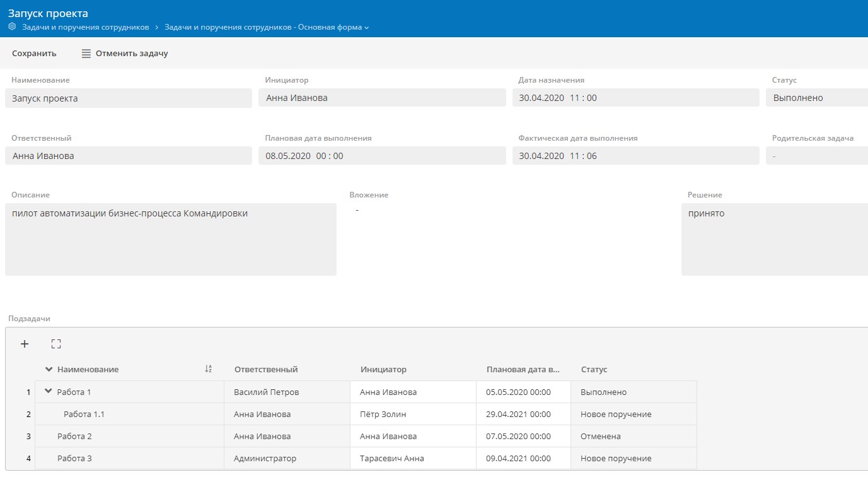This screenshot has height=477, width=868.
Task: Click the Ответственный column header
Action: tap(265, 369)
